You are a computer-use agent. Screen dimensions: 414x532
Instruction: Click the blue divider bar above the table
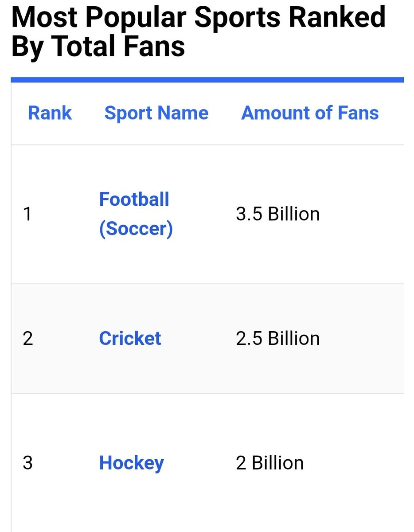pyautogui.click(x=207, y=80)
